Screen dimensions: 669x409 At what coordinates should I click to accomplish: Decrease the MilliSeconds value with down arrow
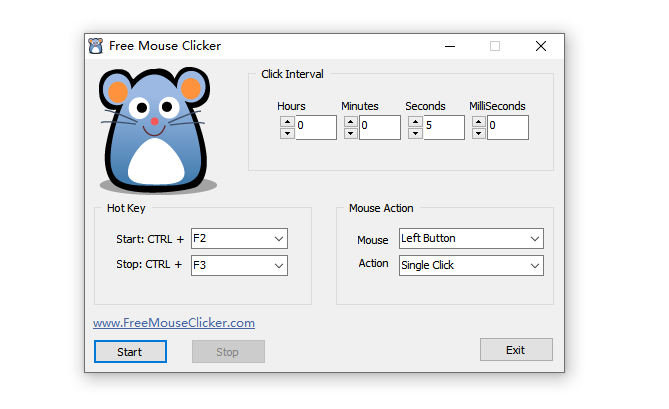click(479, 133)
